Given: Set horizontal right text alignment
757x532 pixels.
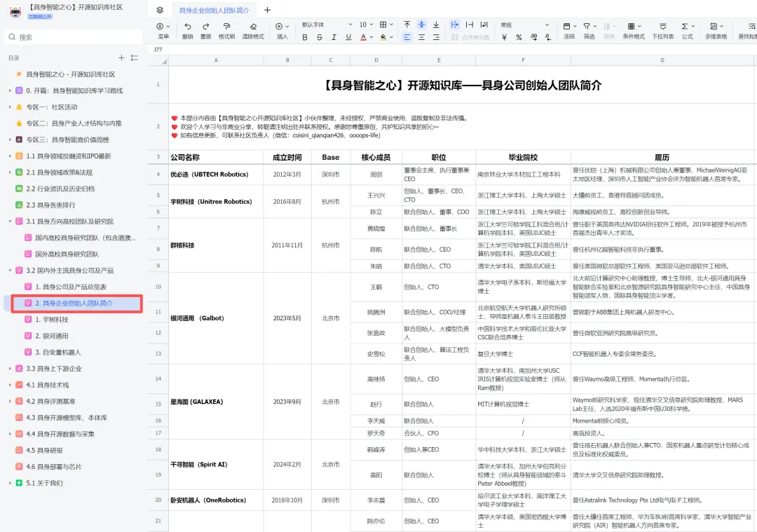Looking at the screenshot, I should [x=436, y=37].
